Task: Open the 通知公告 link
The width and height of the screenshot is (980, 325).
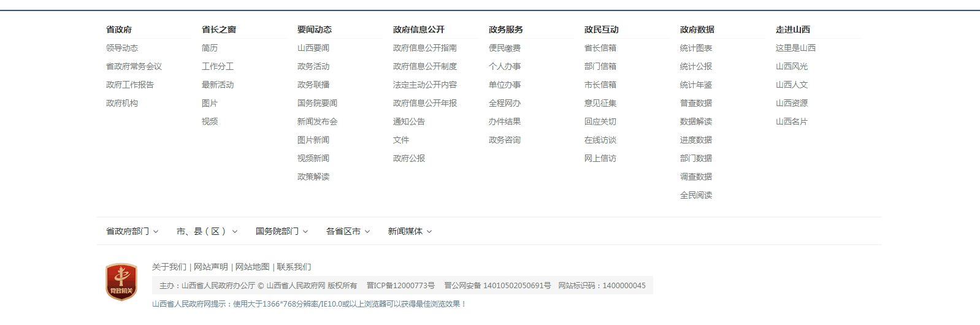Action: [409, 121]
